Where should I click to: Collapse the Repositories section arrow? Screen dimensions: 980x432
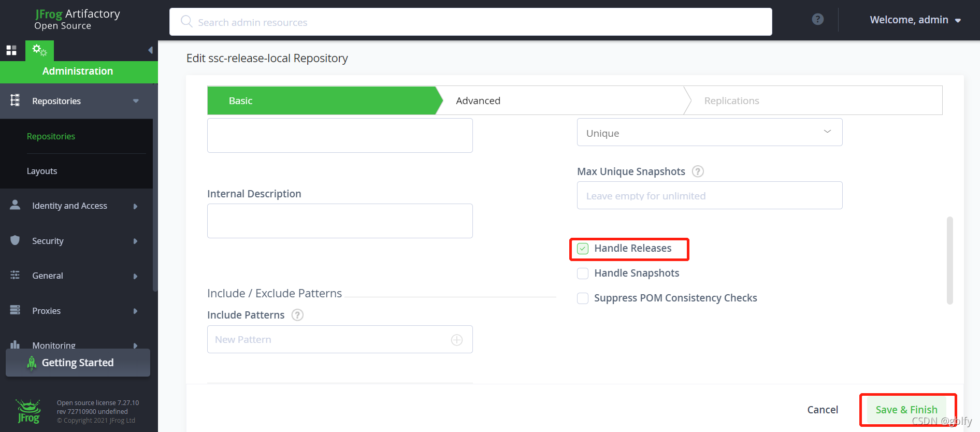click(136, 101)
